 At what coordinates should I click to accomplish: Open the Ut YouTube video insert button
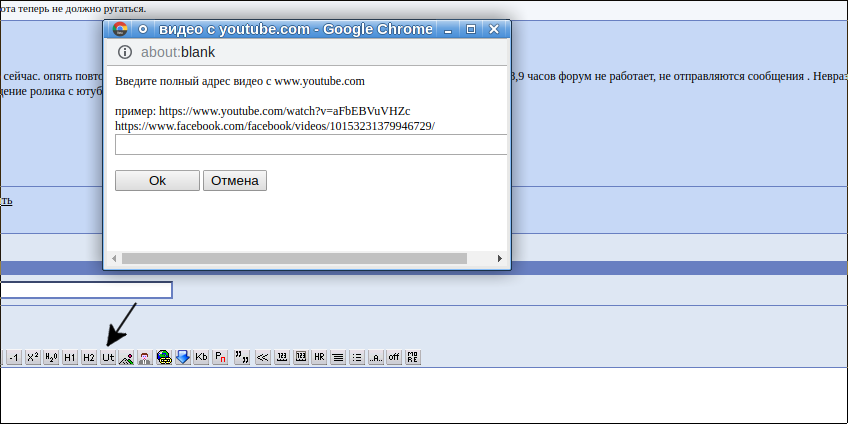pos(108,357)
